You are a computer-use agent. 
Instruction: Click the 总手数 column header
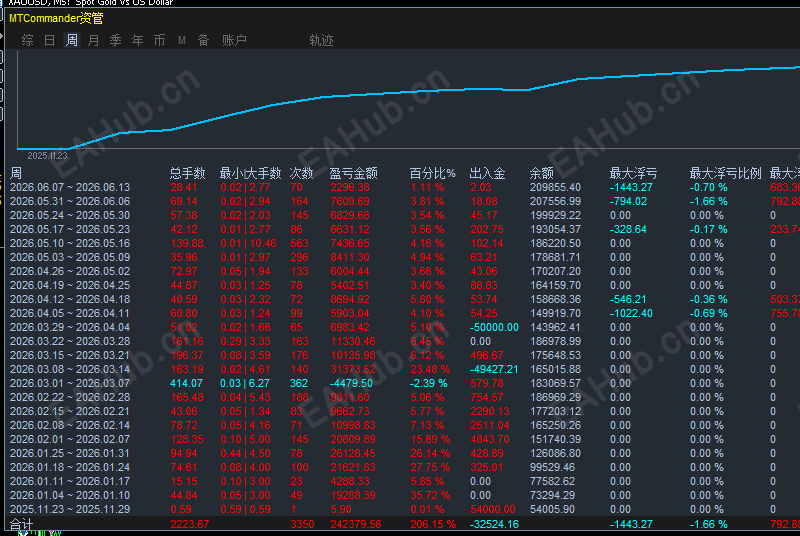click(x=187, y=173)
